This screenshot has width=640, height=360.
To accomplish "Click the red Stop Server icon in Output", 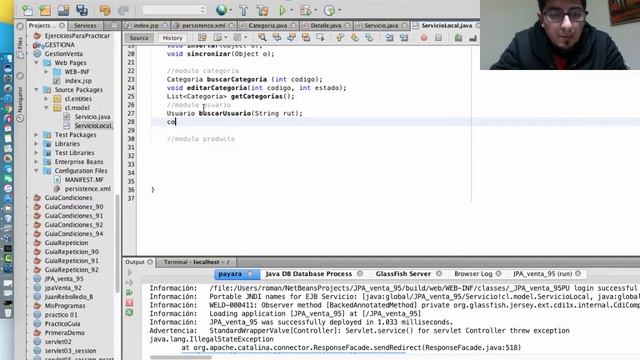I will tap(129, 302).
